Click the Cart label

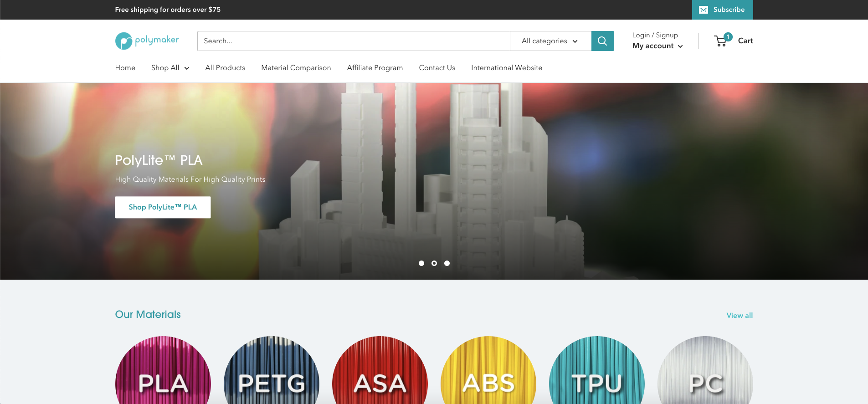point(745,41)
